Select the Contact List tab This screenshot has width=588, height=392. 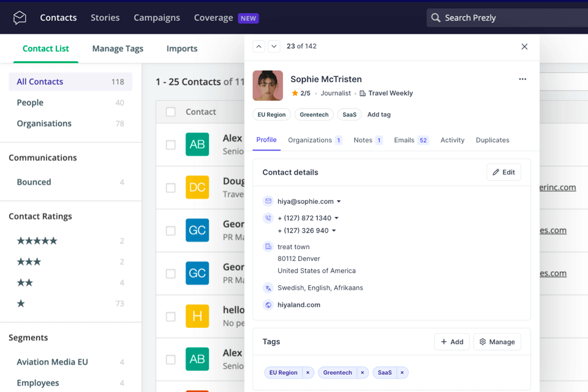(46, 49)
